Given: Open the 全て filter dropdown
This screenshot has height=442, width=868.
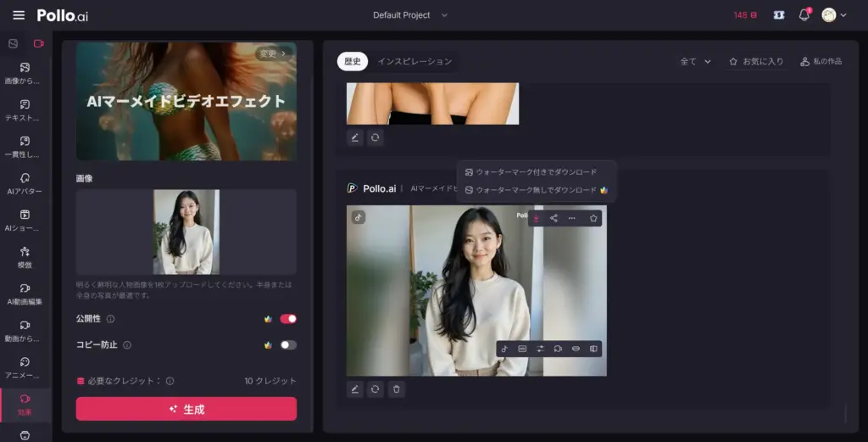Looking at the screenshot, I should coord(695,62).
